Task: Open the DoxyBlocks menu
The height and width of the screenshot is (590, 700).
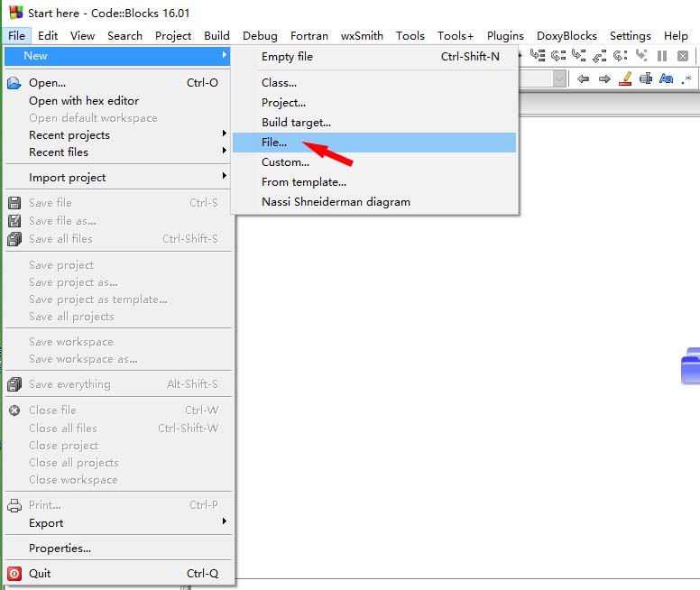Action: (x=566, y=36)
